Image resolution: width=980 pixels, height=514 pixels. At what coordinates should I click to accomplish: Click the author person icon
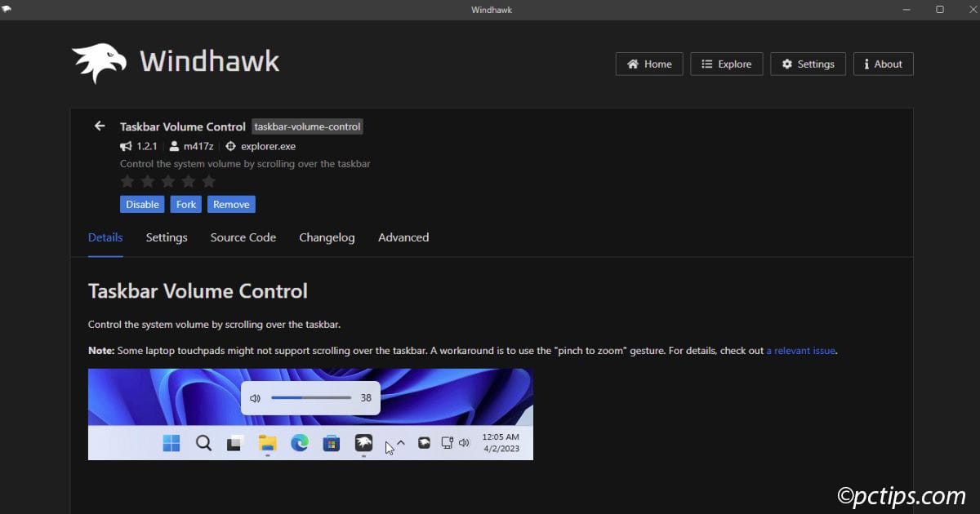click(174, 146)
